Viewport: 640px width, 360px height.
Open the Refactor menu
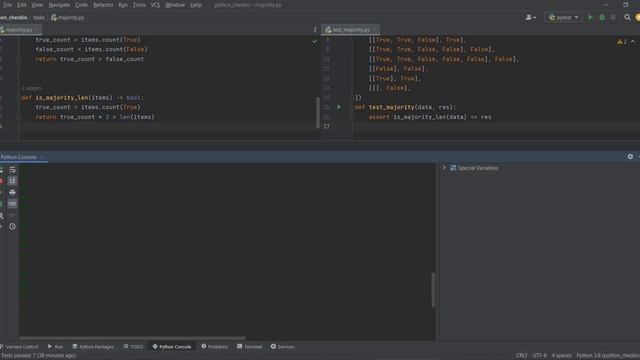[103, 5]
